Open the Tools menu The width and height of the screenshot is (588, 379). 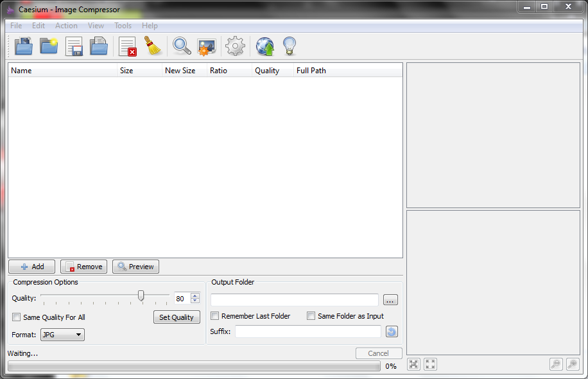[123, 26]
